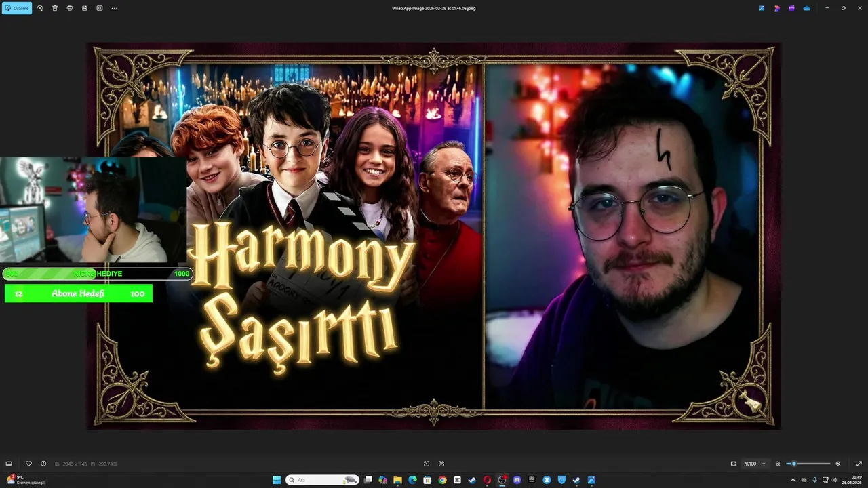
Task: Show file info with the info icon
Action: [x=43, y=464]
